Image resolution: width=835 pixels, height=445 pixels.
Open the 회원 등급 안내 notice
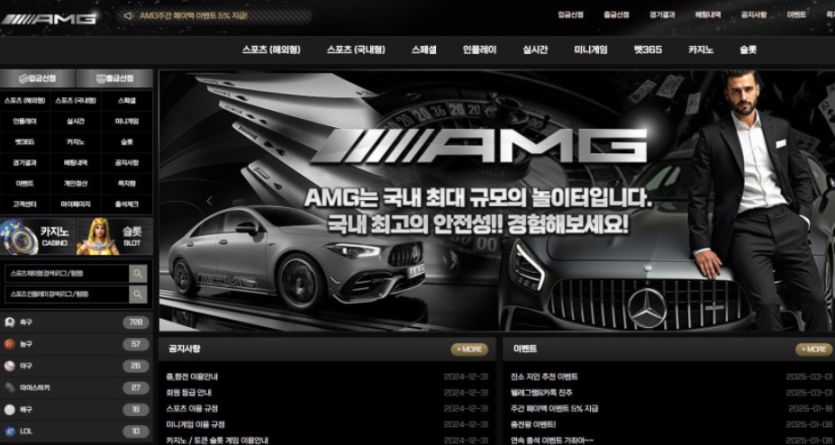coord(189,393)
